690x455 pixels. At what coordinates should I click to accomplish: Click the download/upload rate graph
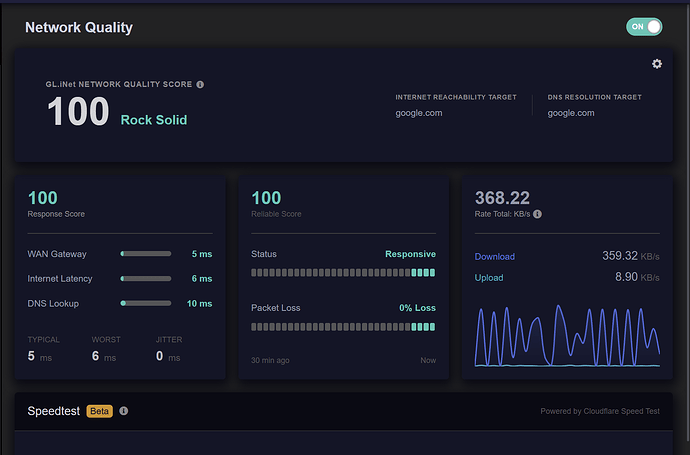567,336
